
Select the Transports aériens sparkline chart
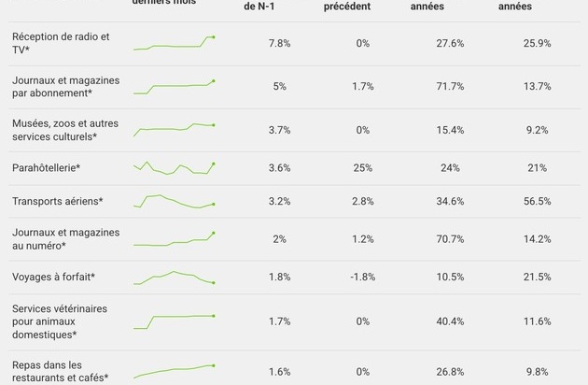175,201
